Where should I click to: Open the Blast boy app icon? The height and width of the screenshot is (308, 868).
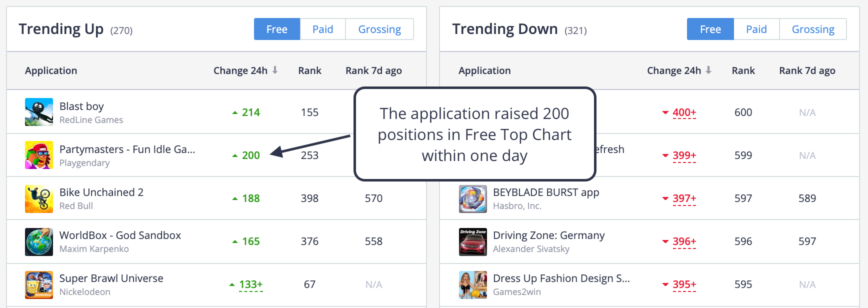[x=39, y=112]
